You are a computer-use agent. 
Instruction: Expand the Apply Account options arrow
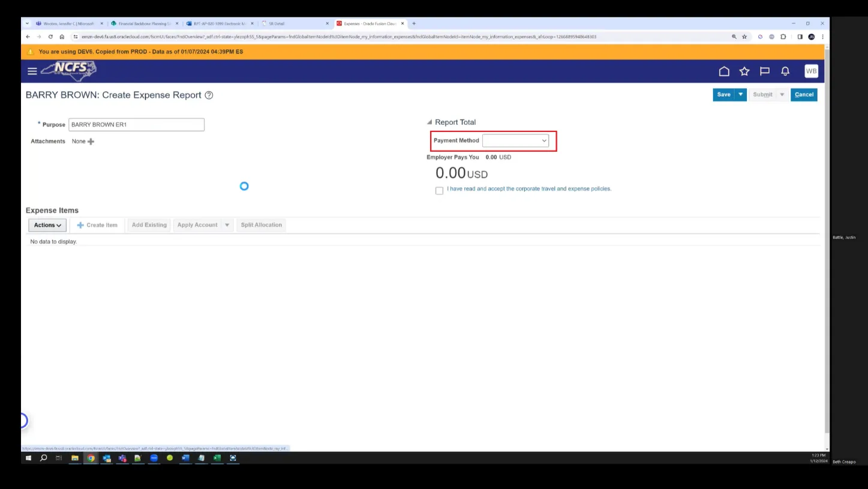click(227, 225)
